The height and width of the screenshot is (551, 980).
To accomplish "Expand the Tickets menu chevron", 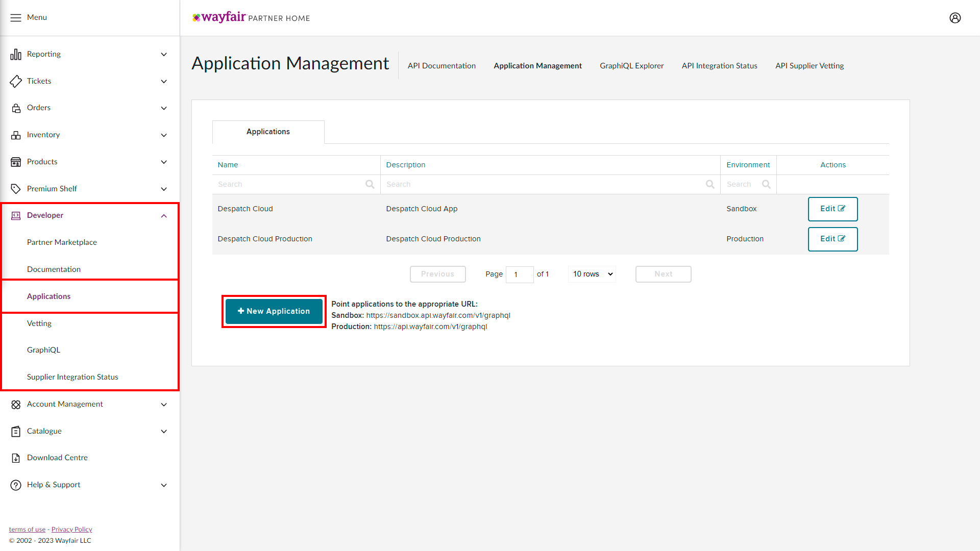I will point(164,82).
